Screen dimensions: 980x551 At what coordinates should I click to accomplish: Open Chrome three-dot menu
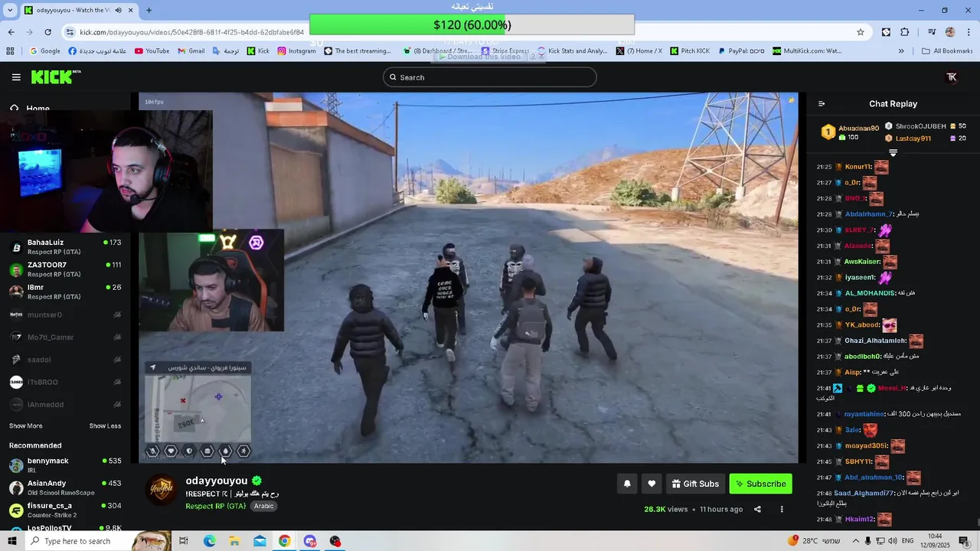(x=969, y=32)
